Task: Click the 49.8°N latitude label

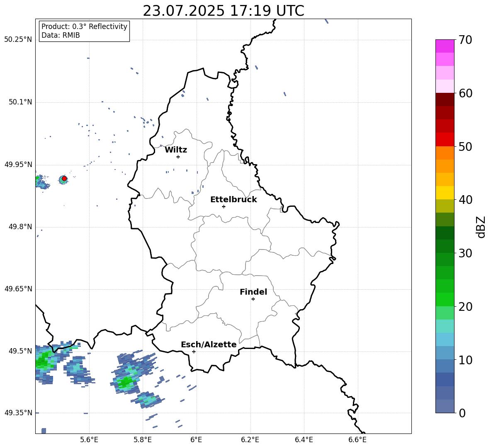Action: click(x=20, y=227)
